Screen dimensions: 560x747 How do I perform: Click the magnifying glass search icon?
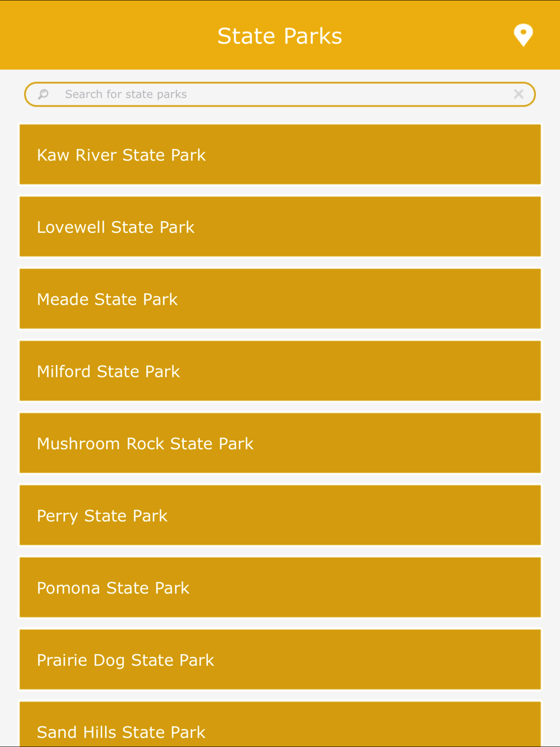tap(43, 94)
